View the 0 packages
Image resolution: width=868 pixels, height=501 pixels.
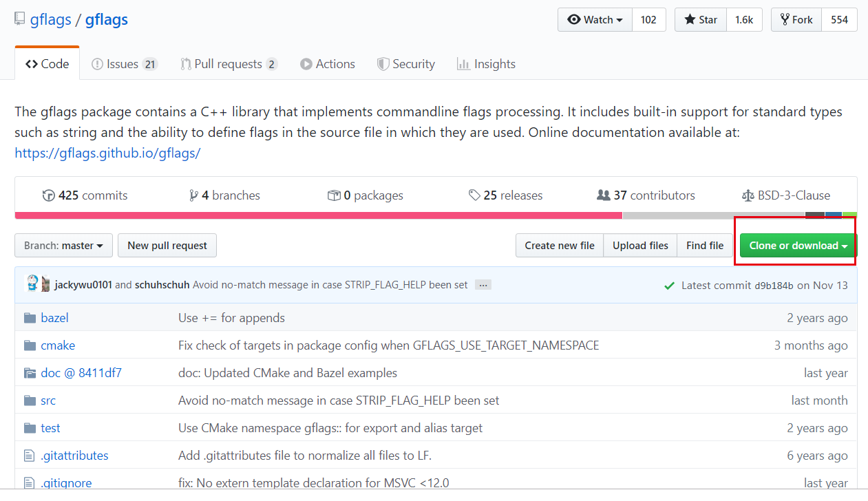point(366,195)
